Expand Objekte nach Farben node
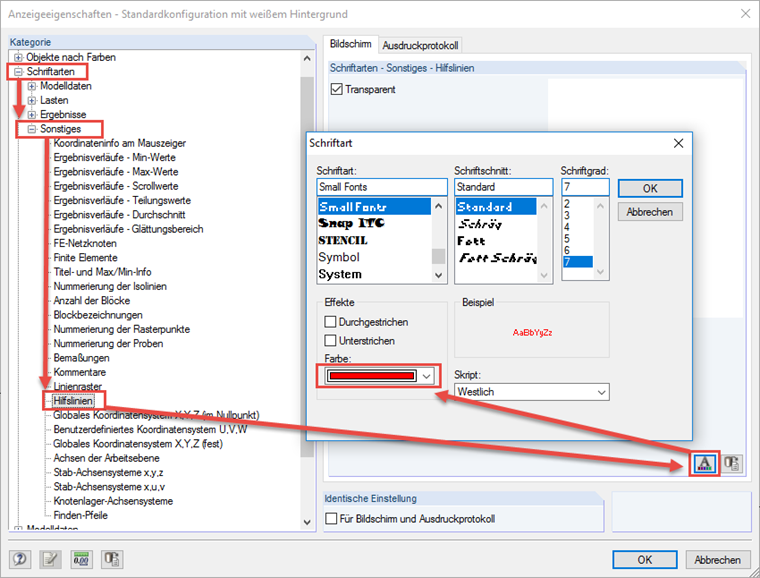Image resolution: width=760 pixels, height=578 pixels. click(18, 57)
